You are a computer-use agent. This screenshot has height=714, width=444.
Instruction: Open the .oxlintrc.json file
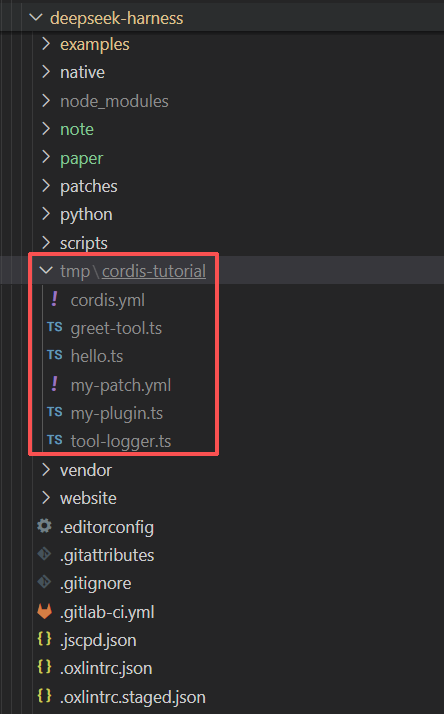[x=106, y=668]
